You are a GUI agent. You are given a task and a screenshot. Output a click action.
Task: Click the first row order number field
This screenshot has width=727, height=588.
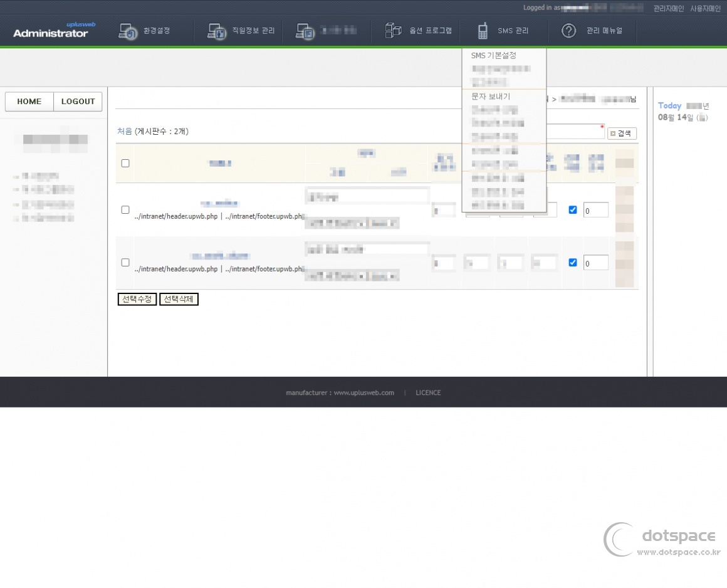(595, 210)
